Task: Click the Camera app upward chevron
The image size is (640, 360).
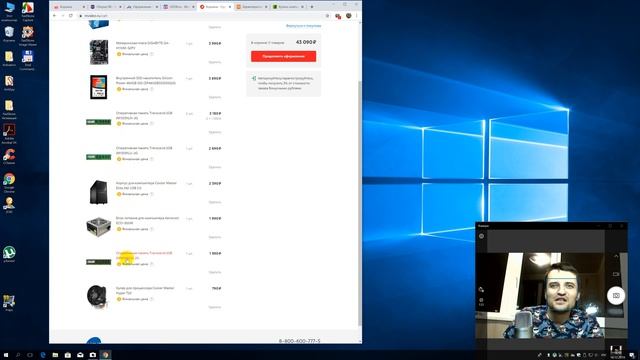Action: tap(616, 256)
